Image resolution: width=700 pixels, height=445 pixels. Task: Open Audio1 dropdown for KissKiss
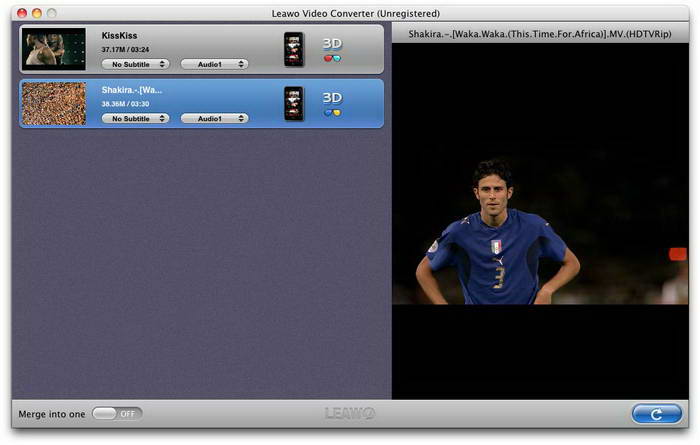point(214,64)
